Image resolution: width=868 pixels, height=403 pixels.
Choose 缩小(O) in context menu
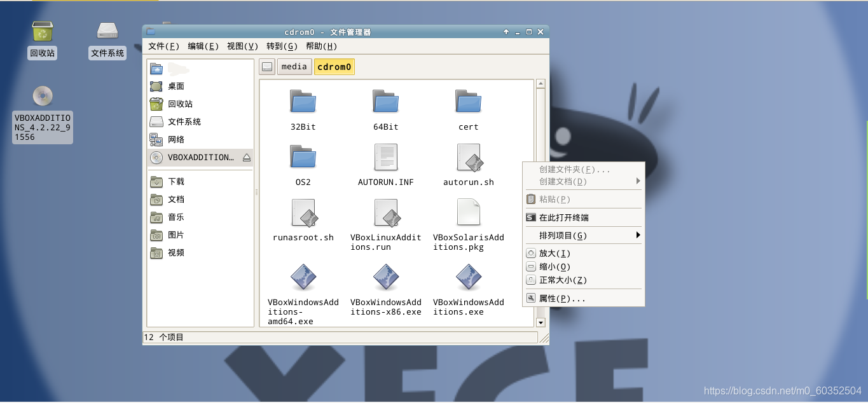click(x=583, y=267)
